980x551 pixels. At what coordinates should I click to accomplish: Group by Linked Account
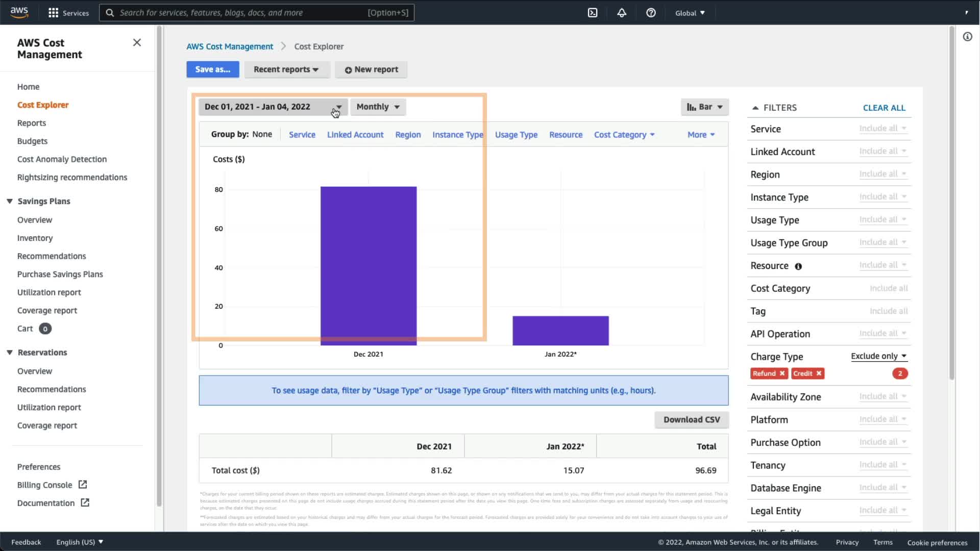tap(355, 135)
